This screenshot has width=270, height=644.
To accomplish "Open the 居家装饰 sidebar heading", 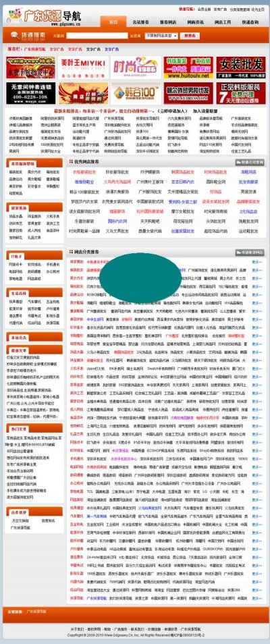I will point(18,208).
